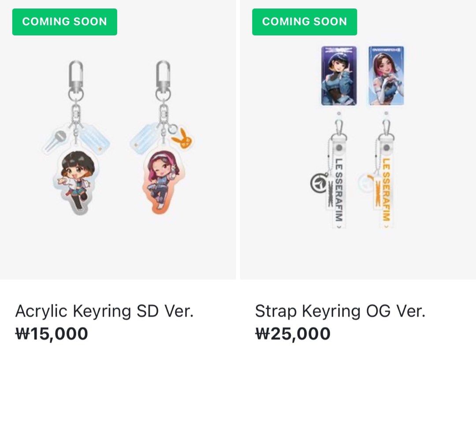476x448 pixels.
Task: Click the ₩25,000 price label
Action: 292,334
